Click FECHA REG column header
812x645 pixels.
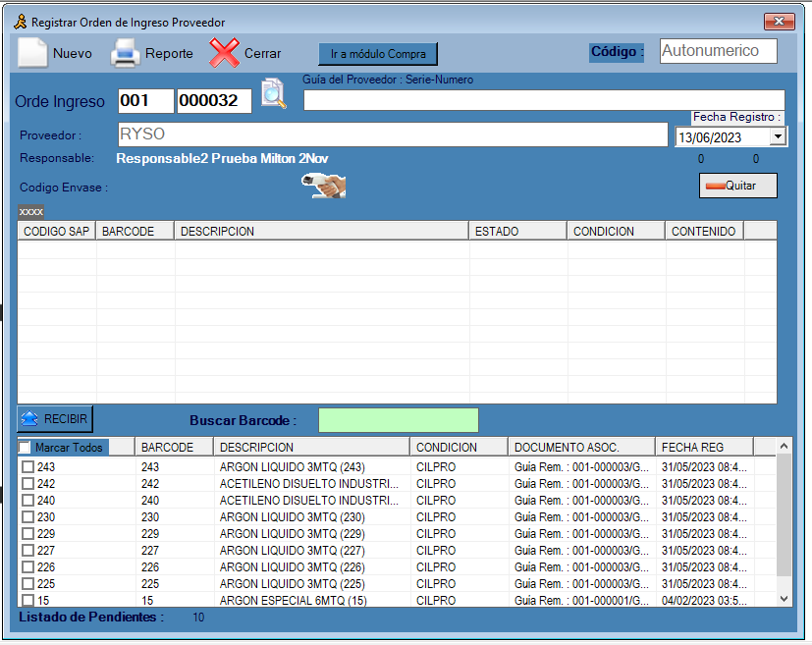(704, 448)
